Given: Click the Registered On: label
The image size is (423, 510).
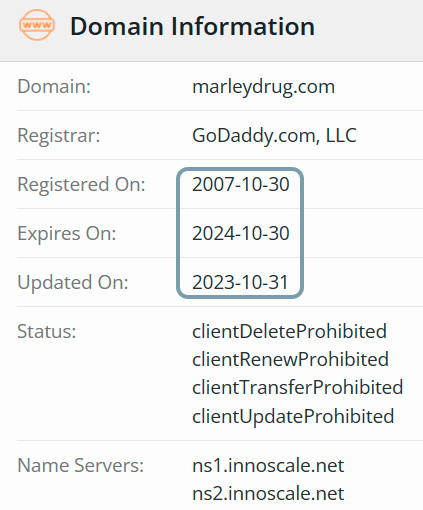Looking at the screenshot, I should click(81, 184).
